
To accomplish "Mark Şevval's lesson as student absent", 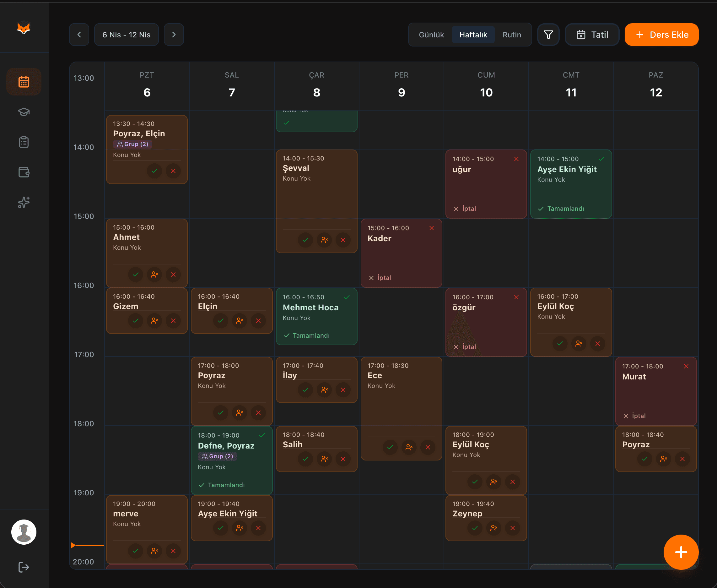I will point(324,240).
